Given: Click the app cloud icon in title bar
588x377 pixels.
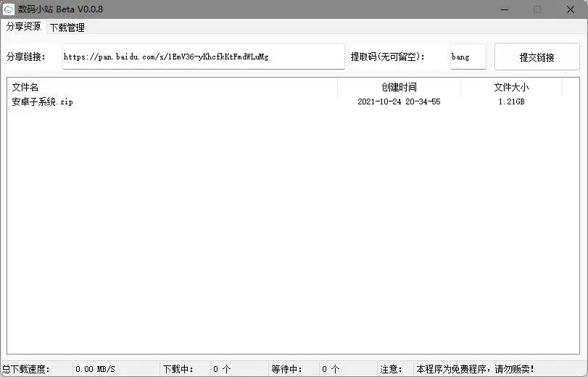Looking at the screenshot, I should click(8, 9).
